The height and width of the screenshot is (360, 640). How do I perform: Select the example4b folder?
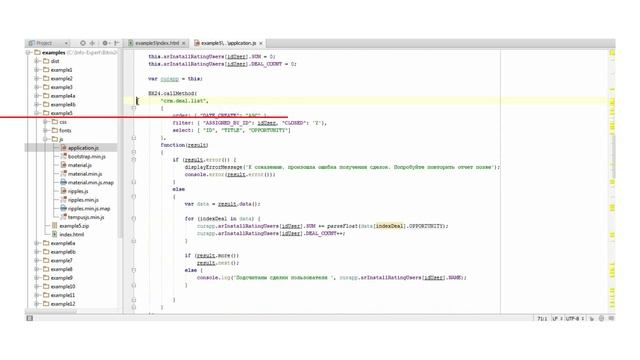(63, 104)
